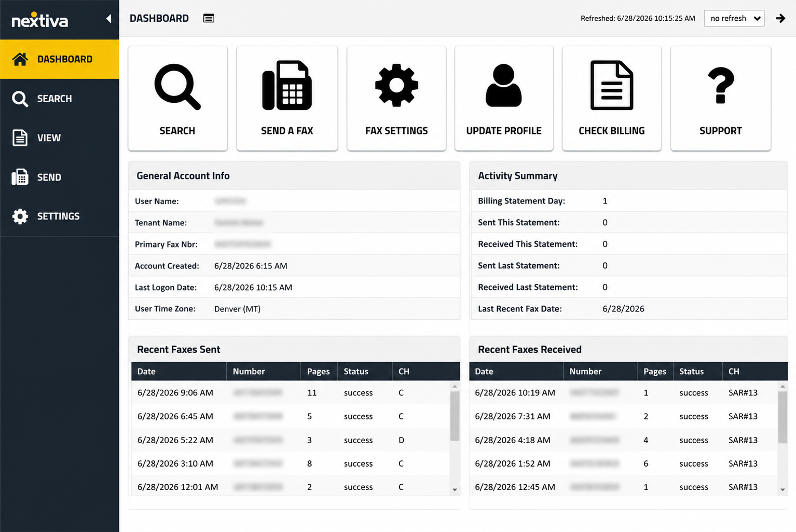796x532 pixels.
Task: Click the Status column header in Faxes Sent
Action: click(x=365, y=372)
